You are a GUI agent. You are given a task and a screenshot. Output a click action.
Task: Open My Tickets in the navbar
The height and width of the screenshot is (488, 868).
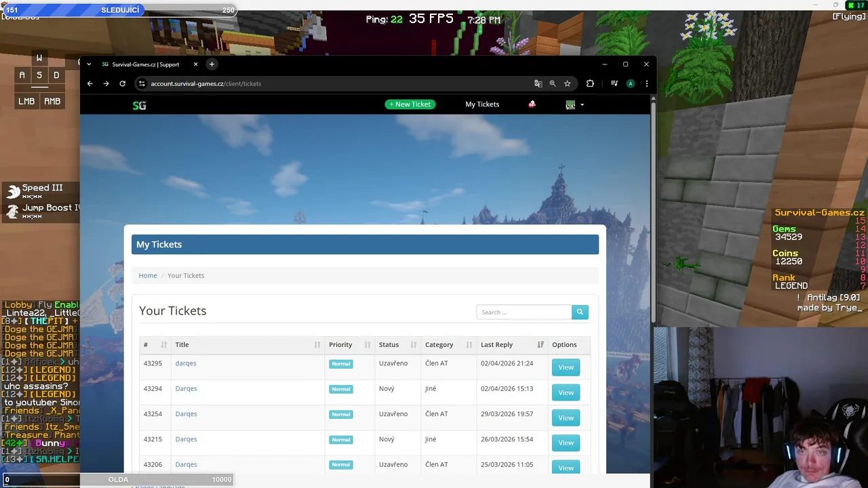[x=482, y=104]
